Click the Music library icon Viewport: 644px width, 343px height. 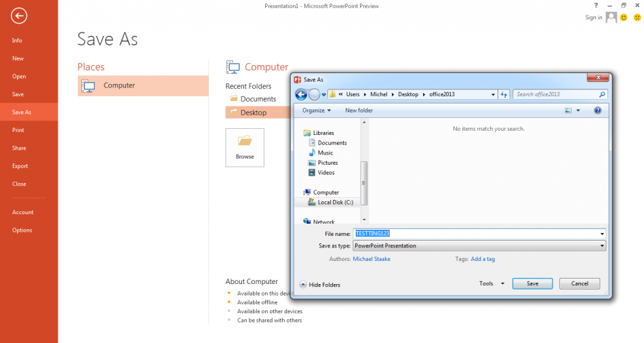[312, 153]
